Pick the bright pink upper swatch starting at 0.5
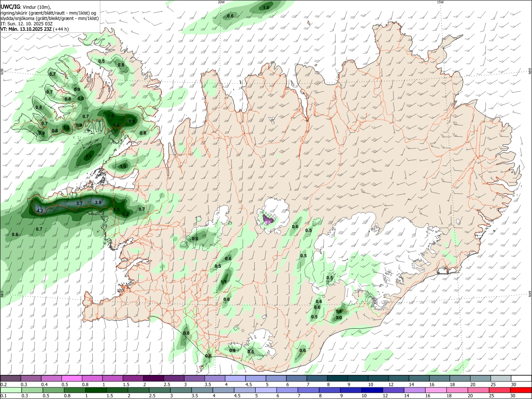The height and width of the screenshot is (399, 532). click(71, 378)
